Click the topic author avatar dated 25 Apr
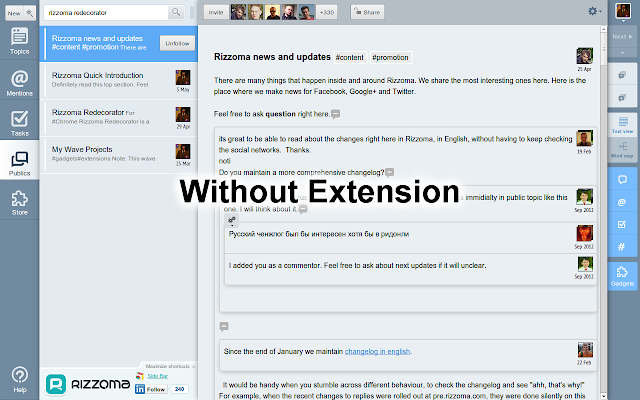Screen dimensions: 640x400 [584, 56]
